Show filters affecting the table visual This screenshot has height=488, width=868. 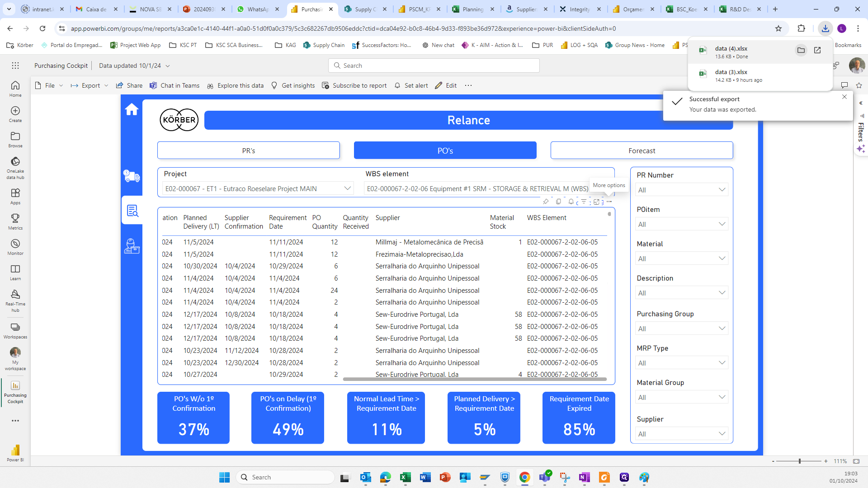[x=584, y=202]
